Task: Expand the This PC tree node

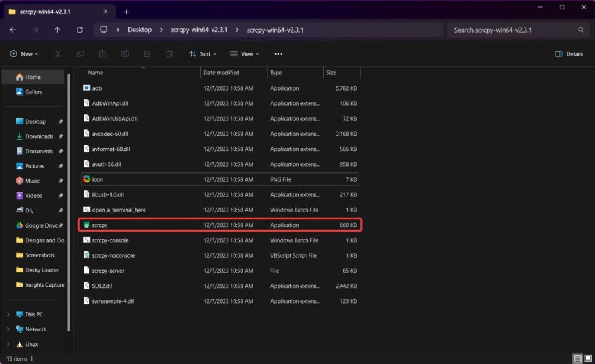Action: 8,315
